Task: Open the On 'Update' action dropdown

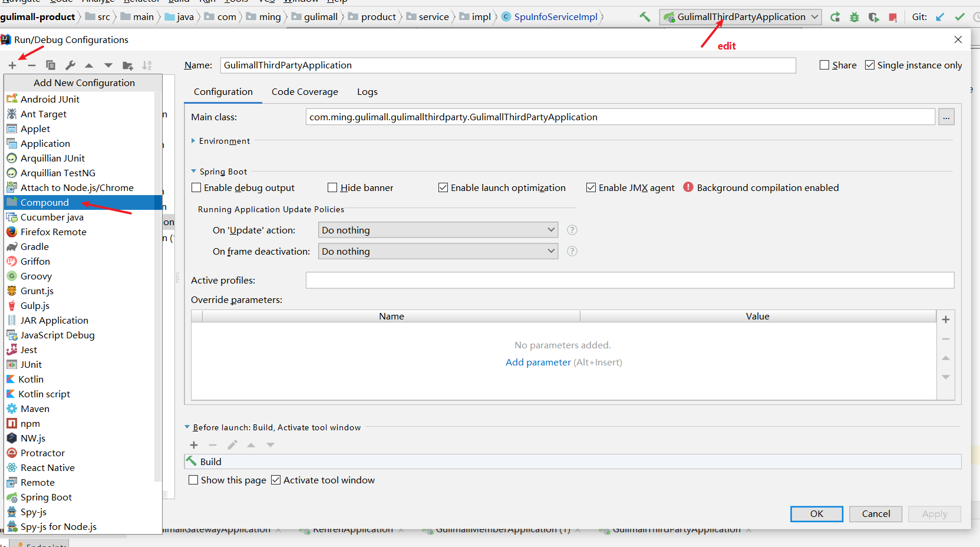Action: click(x=438, y=230)
